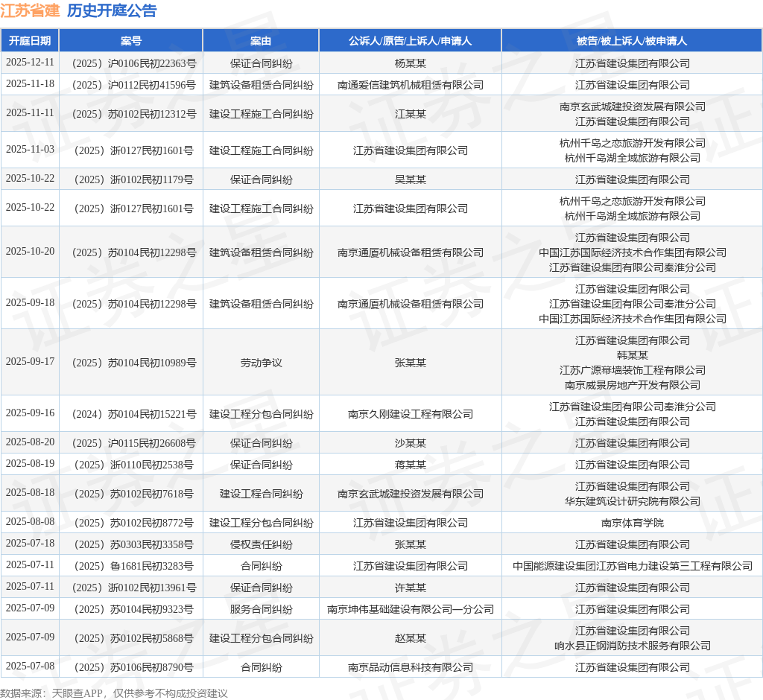Select case number (2025)沪0115民初26608号
Screen dimensions: 763x700
pyautogui.click(x=134, y=443)
